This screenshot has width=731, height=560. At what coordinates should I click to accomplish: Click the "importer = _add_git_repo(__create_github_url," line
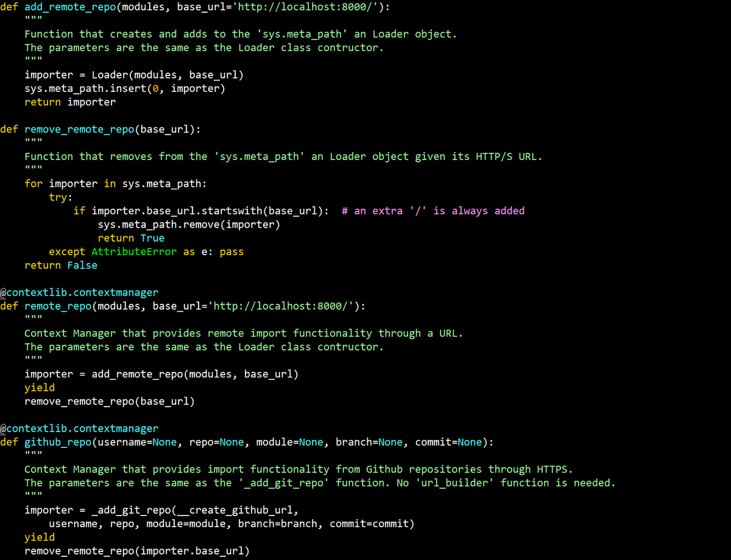161,509
